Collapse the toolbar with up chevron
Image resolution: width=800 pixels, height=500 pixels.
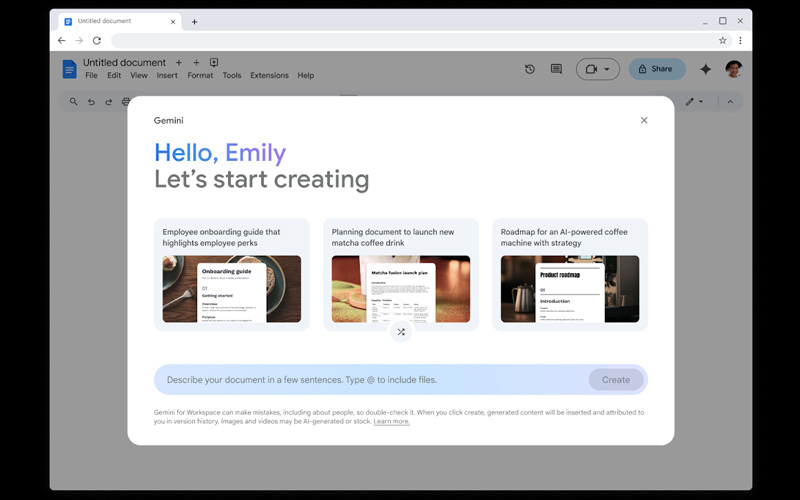point(730,102)
